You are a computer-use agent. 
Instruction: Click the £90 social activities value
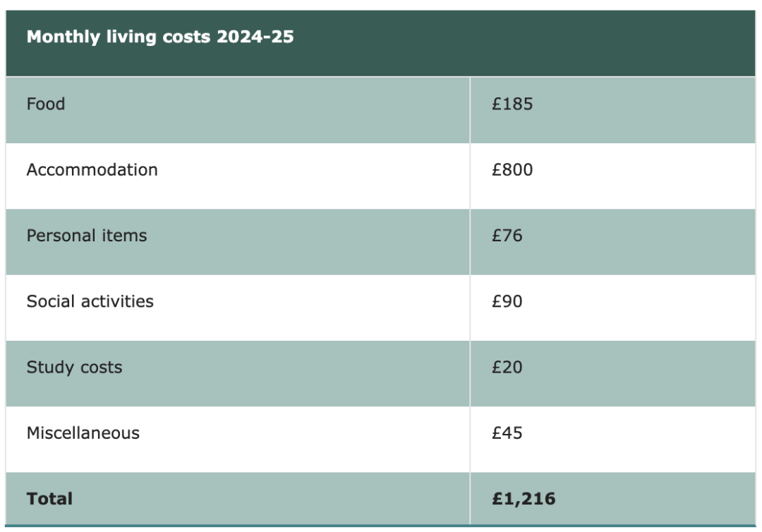click(507, 301)
